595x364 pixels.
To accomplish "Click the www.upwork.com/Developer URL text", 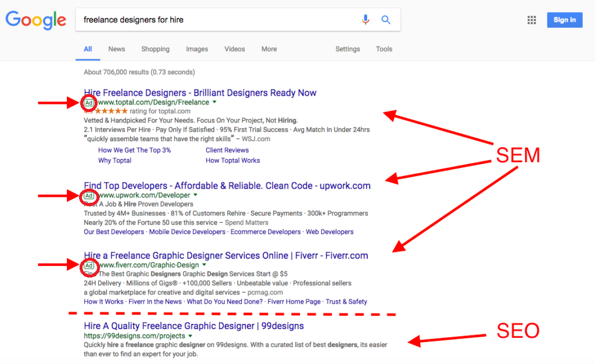I will click(x=144, y=195).
